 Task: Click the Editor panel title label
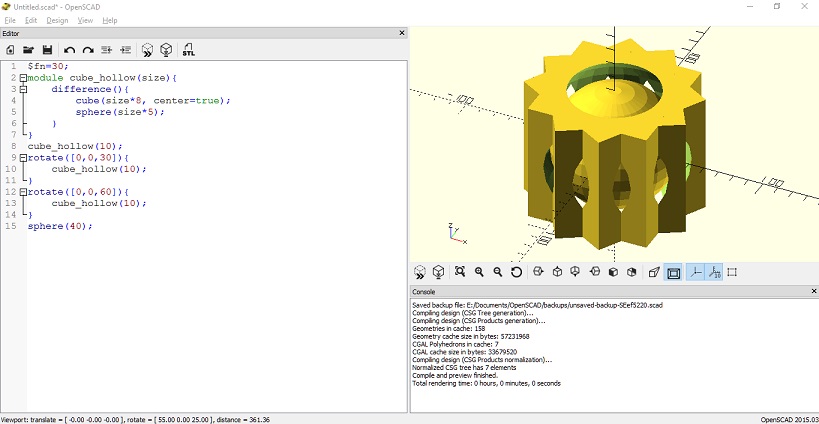pyautogui.click(x=11, y=33)
